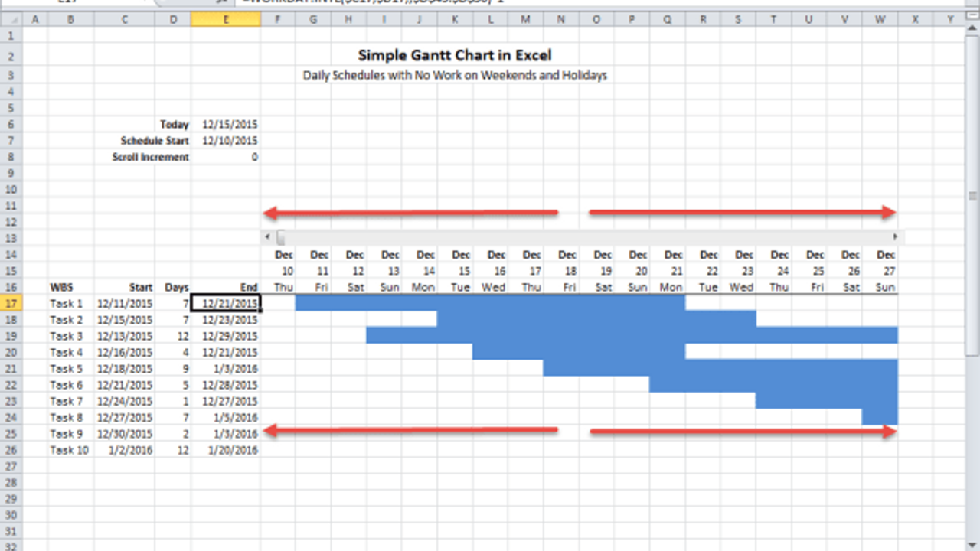Select Task 5 start date 12/18/2015

tap(124, 368)
